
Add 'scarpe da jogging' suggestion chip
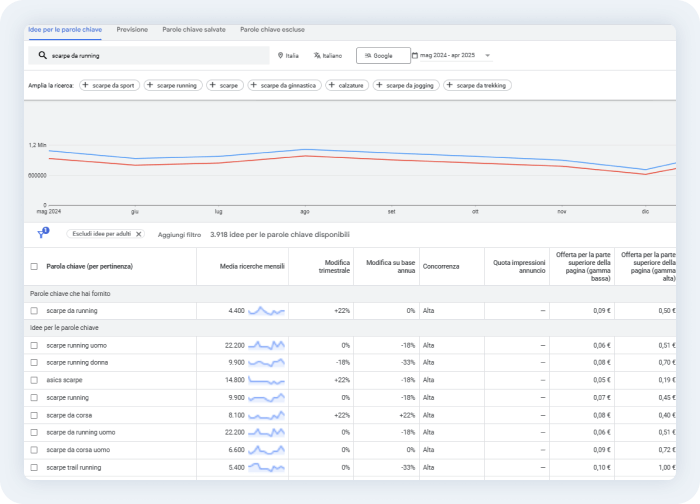click(406, 86)
